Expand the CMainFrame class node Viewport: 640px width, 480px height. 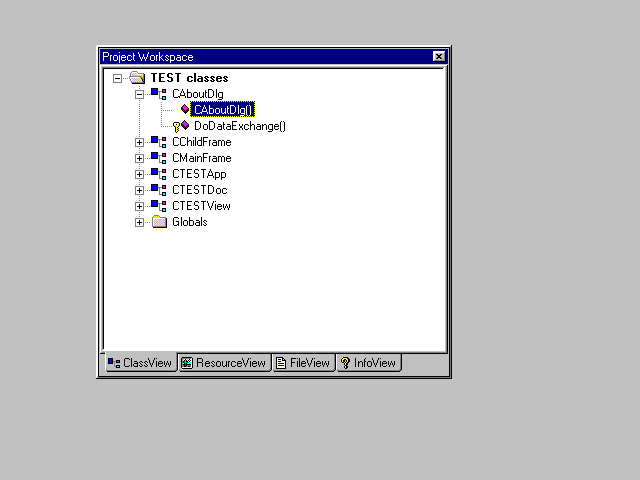[x=140, y=158]
